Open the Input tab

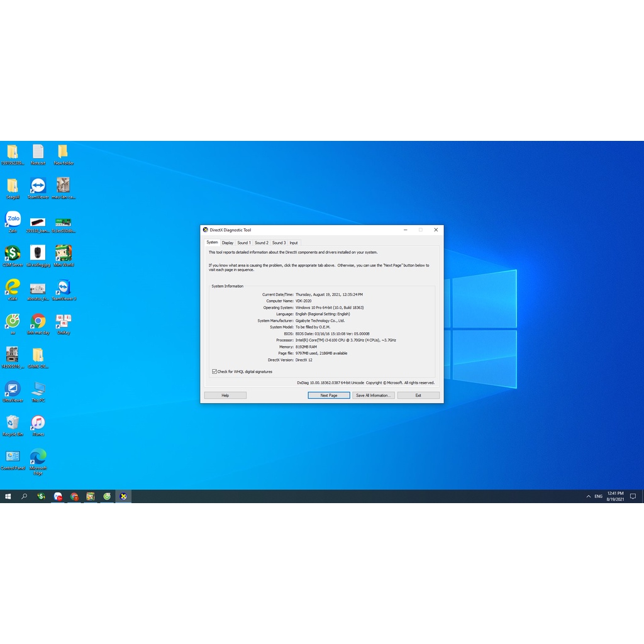point(294,243)
